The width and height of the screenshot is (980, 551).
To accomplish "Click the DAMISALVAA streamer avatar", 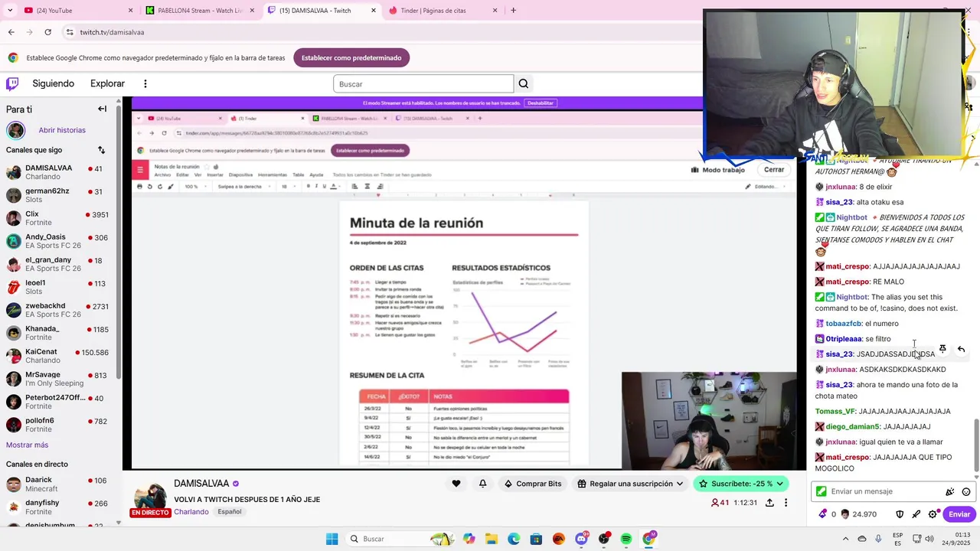I will pos(151,497).
